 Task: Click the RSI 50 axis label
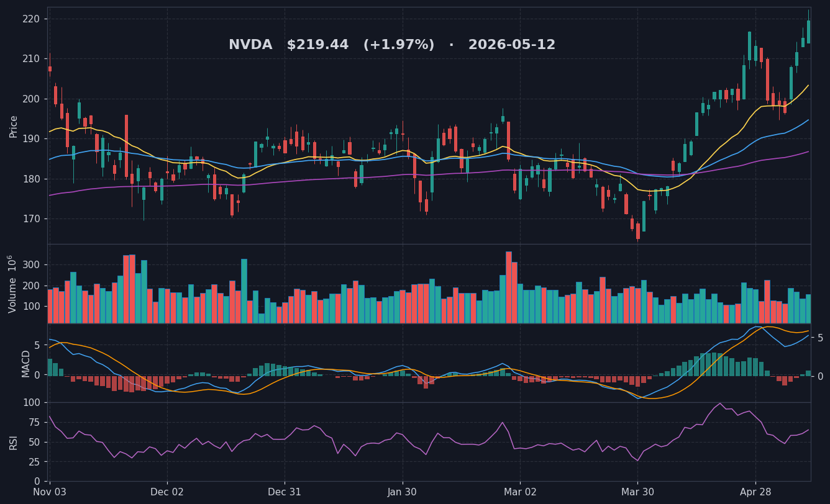pos(34,443)
